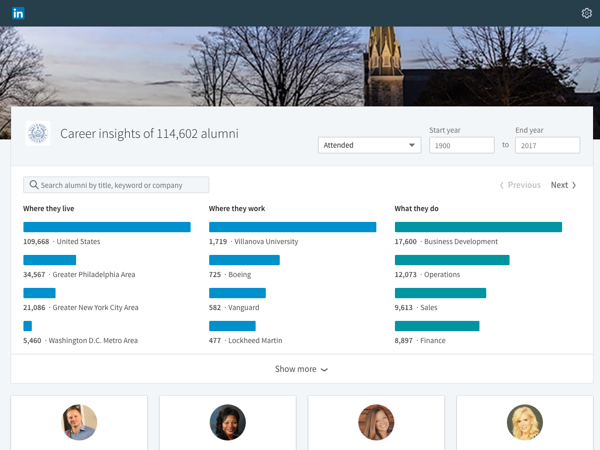Expand insights with Show more
Screen dimensions: 600x450
(x=301, y=369)
